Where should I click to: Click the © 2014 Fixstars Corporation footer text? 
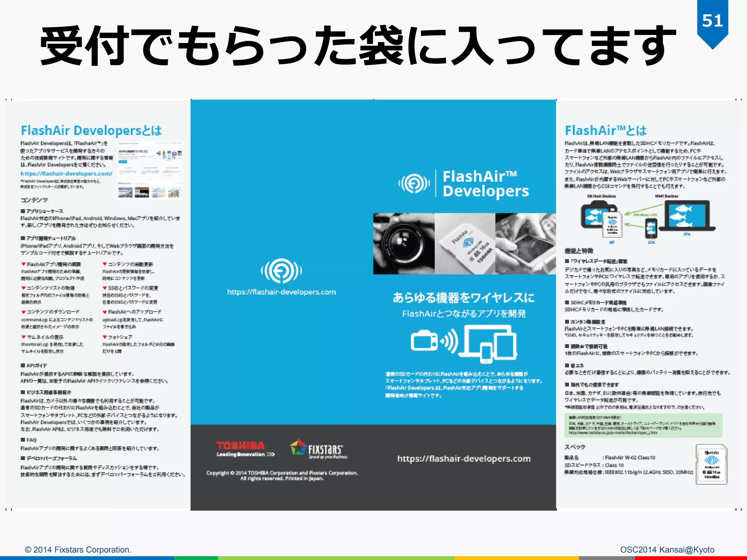(x=78, y=549)
